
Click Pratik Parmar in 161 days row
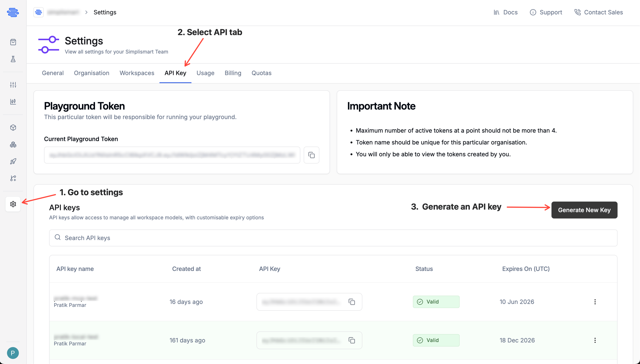pos(70,343)
